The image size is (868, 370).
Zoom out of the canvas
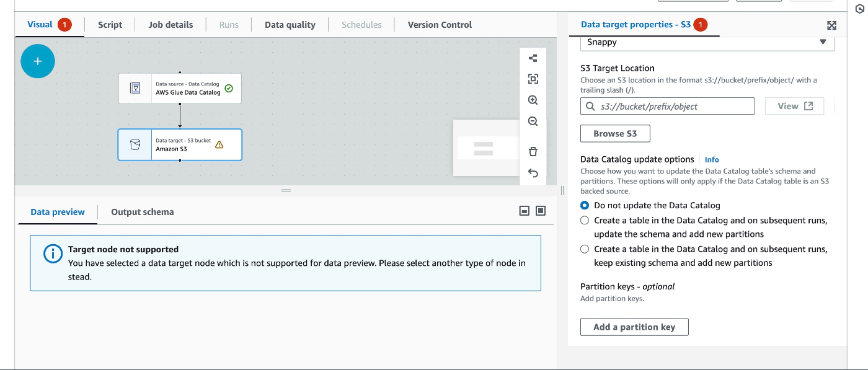click(x=533, y=121)
